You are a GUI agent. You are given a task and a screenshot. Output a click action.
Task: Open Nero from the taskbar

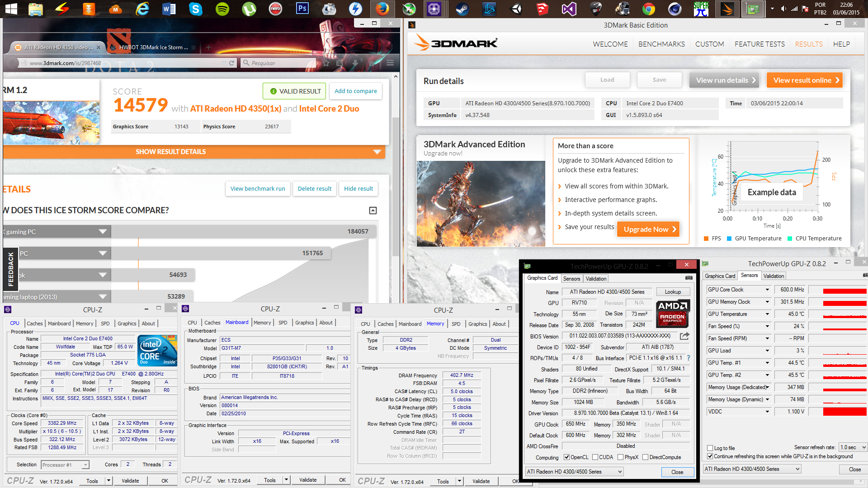[x=276, y=9]
